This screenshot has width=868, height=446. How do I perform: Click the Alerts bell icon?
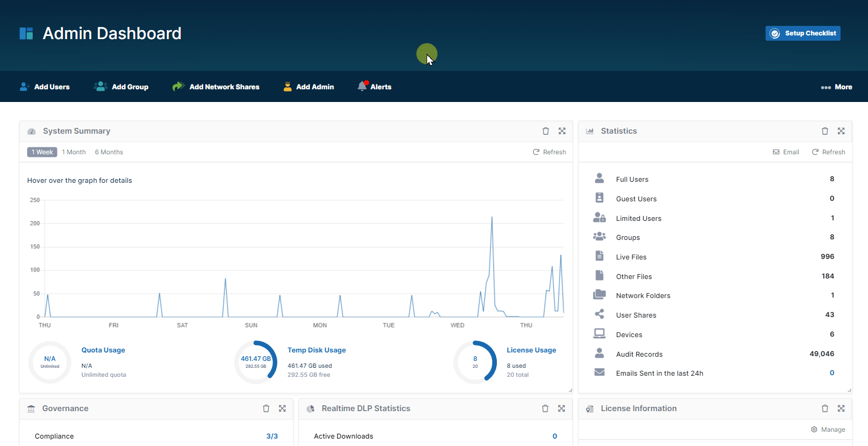coord(362,87)
